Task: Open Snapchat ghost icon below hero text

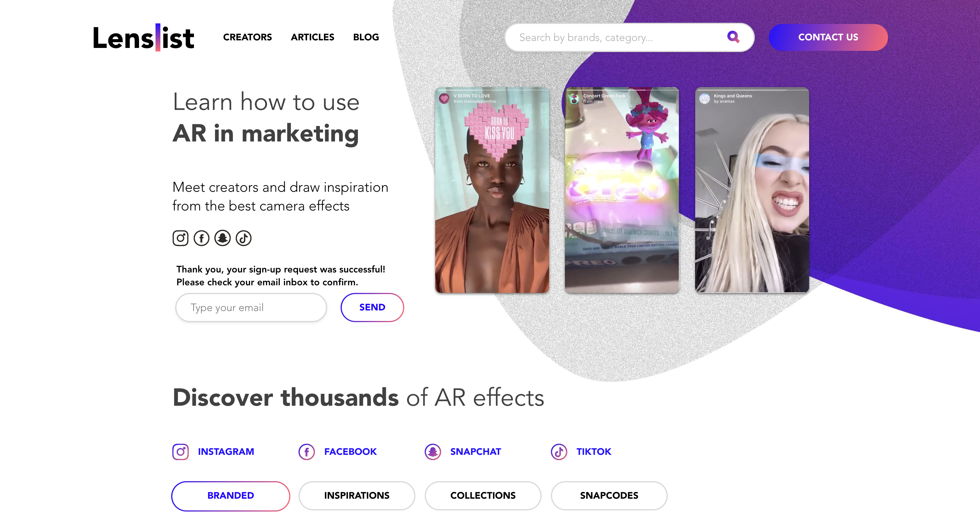Action: [x=223, y=238]
